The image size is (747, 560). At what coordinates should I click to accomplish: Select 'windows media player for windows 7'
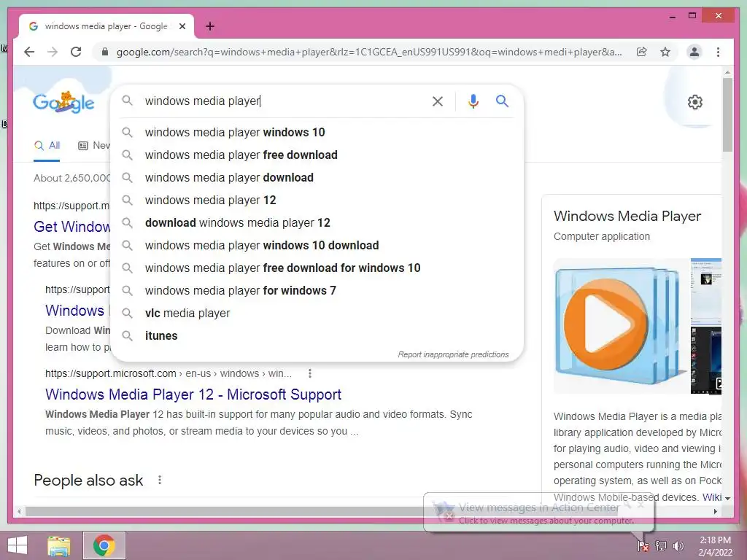[x=317, y=290]
